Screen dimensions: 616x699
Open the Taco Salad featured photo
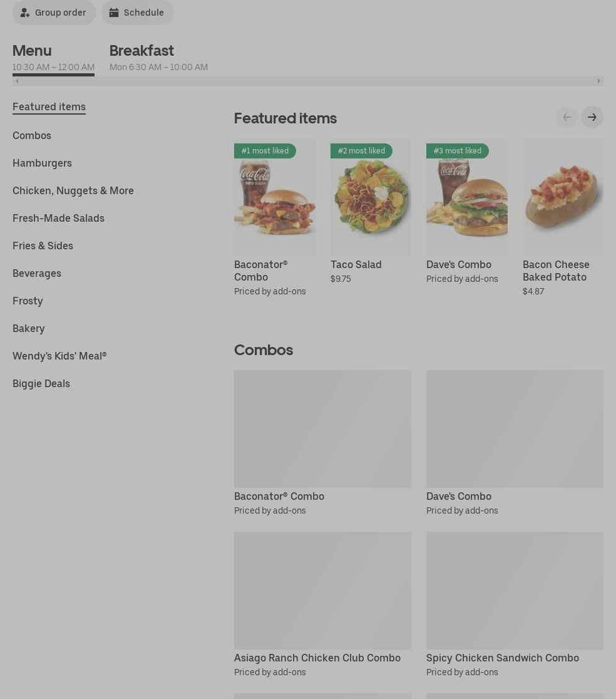pyautogui.click(x=371, y=197)
